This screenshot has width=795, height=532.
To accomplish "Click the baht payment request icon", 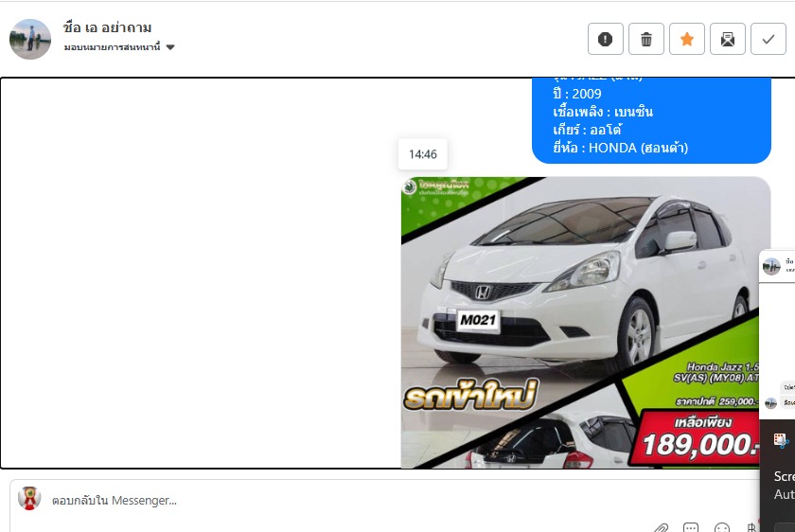I will pyautogui.click(x=752, y=526).
